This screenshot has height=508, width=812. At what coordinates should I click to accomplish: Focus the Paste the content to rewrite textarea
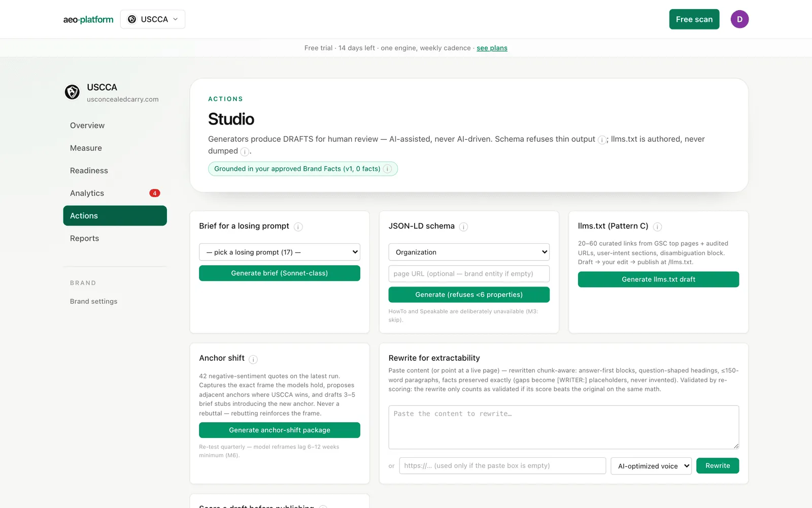[564, 427]
